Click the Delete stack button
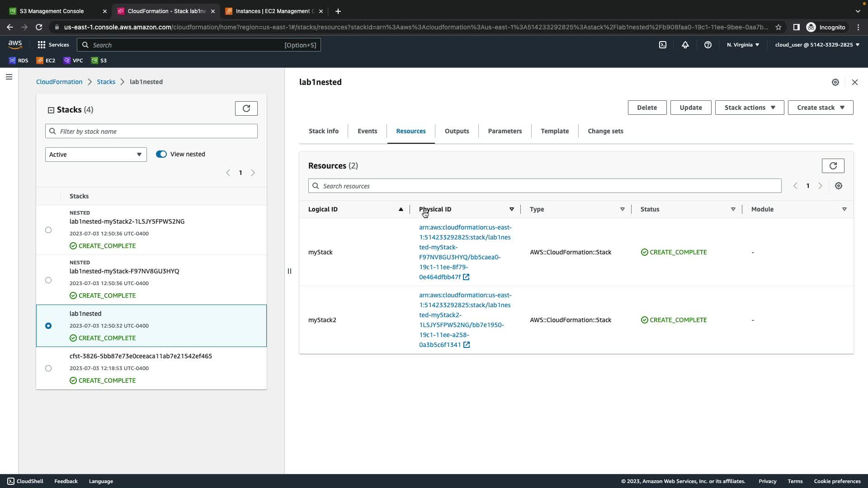868x488 pixels. pos(646,108)
